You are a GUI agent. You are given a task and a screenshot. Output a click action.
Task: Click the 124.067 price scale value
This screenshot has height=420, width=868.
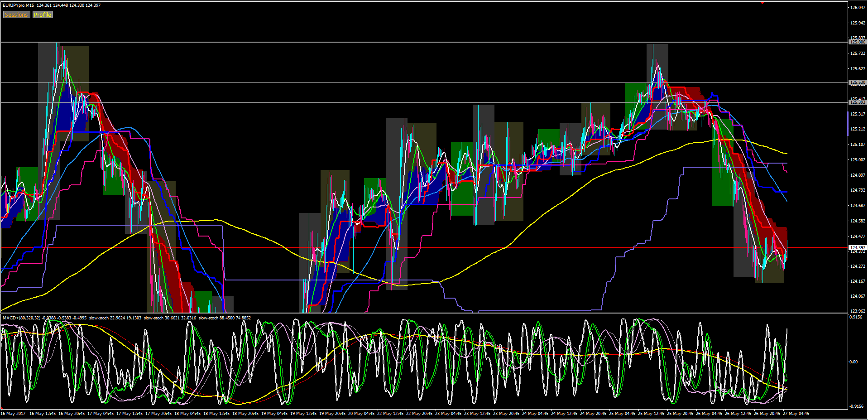pyautogui.click(x=858, y=296)
